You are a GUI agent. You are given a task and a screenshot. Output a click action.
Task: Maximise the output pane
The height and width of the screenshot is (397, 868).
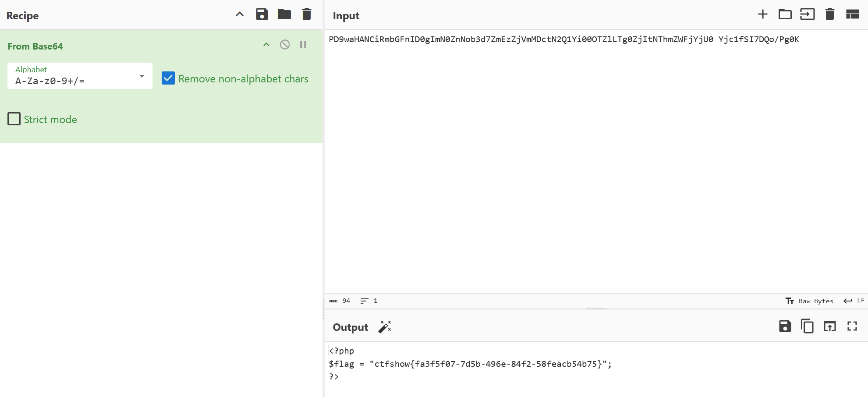click(852, 326)
